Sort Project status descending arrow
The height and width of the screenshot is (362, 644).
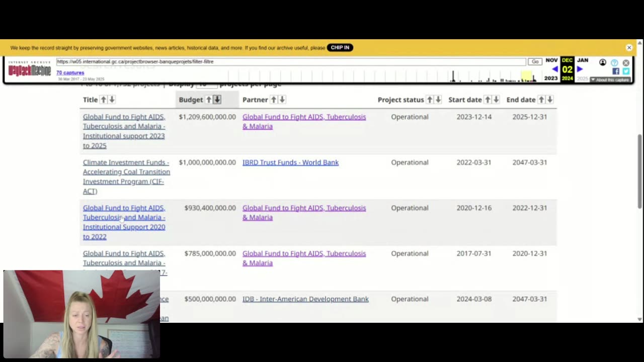tap(438, 100)
